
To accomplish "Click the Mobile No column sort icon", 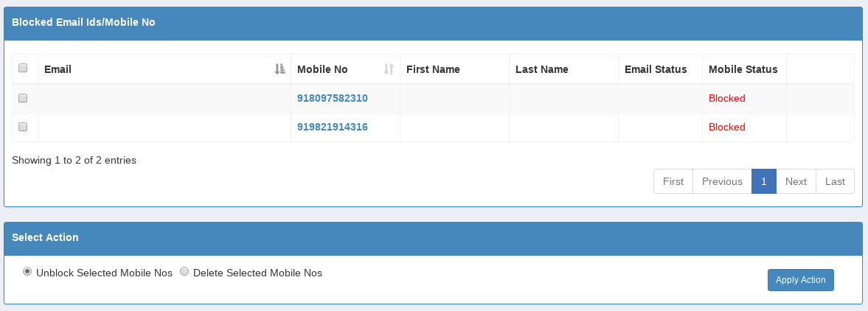I will click(x=389, y=69).
